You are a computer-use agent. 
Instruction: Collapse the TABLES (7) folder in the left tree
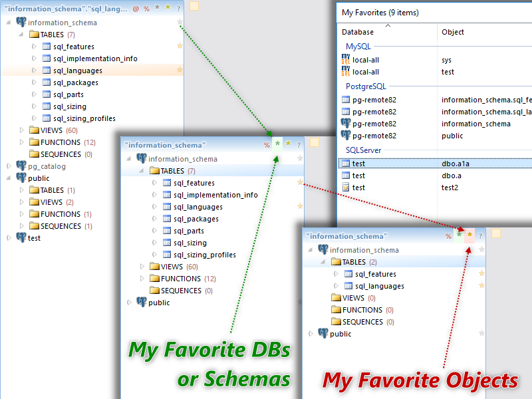coord(21,35)
